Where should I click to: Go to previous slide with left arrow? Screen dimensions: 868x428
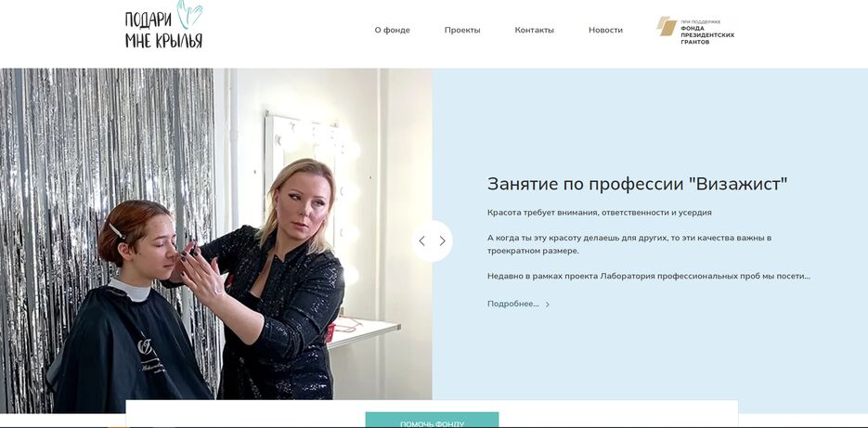pos(421,240)
